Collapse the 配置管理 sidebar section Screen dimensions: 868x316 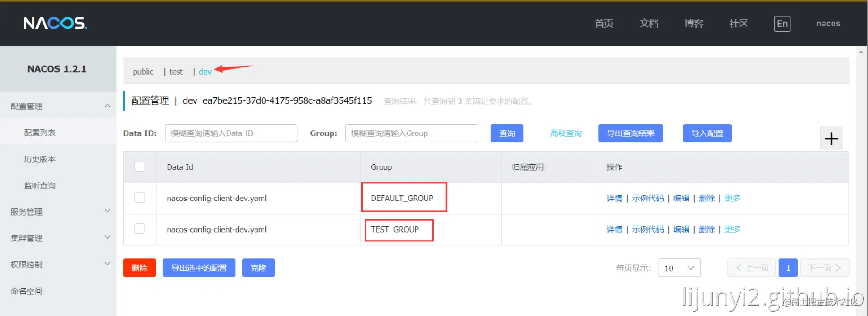107,106
